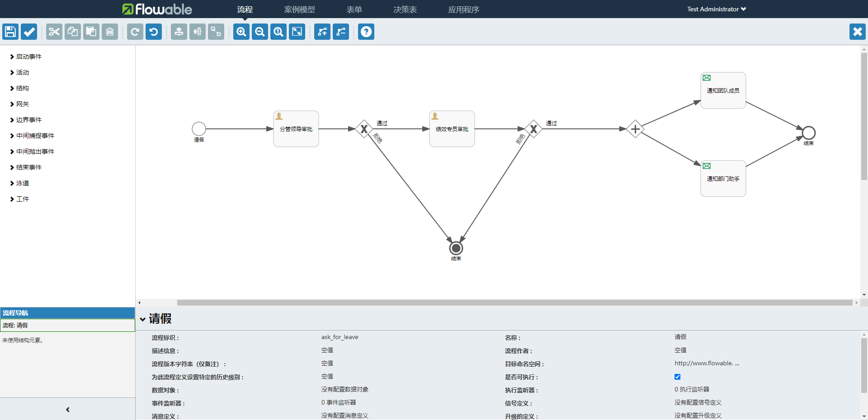Open the Test Administrator user dropdown

tap(716, 9)
